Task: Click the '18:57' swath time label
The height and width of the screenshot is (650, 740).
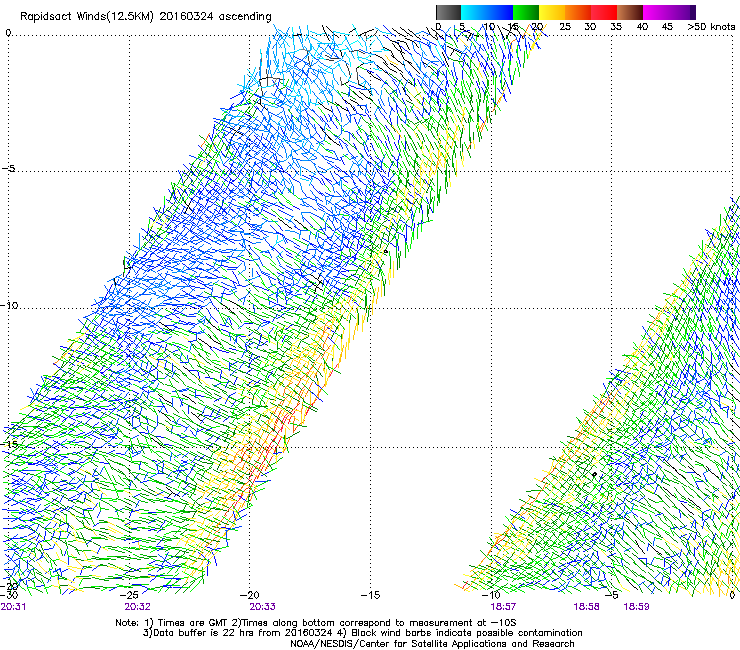Action: click(503, 607)
